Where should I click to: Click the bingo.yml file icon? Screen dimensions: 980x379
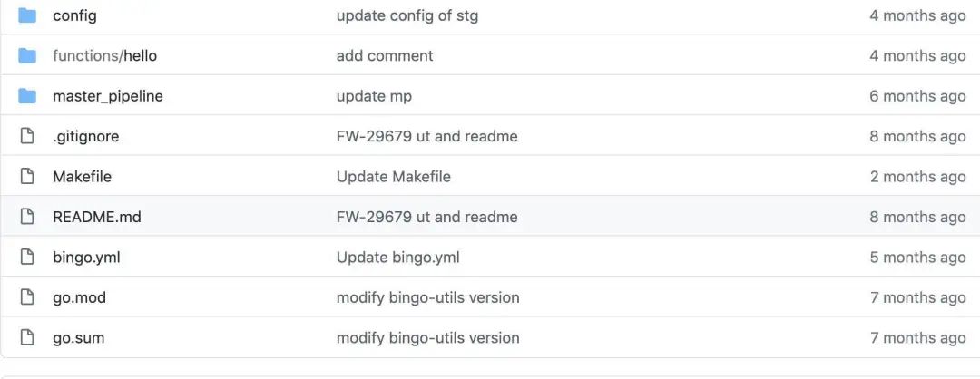point(27,258)
